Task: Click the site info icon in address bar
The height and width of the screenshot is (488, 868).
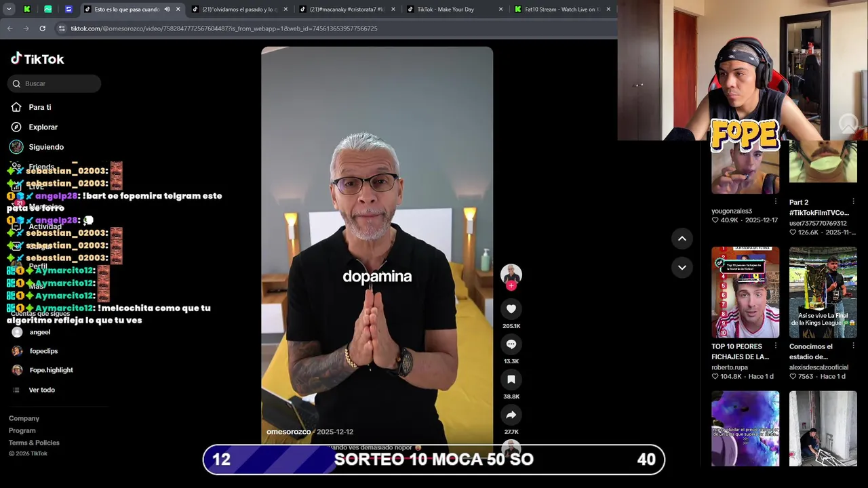Action: tap(62, 28)
